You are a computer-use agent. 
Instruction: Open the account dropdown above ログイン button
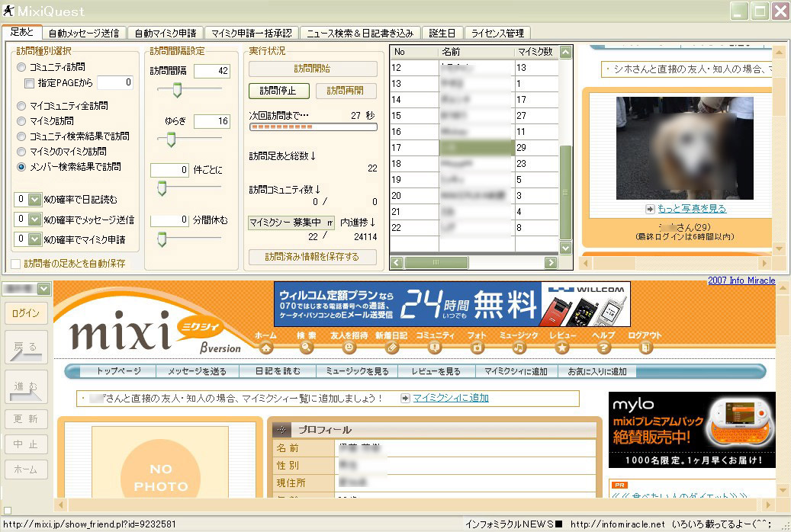44,289
